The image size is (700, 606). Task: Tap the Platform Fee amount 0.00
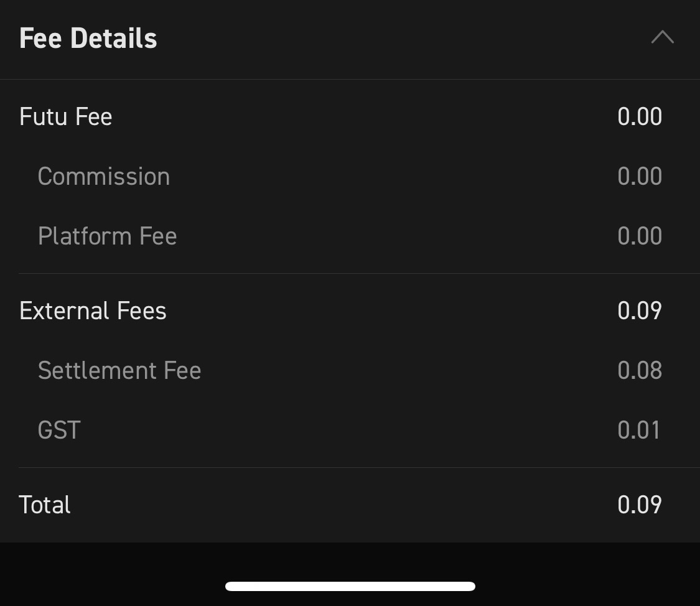tap(640, 236)
